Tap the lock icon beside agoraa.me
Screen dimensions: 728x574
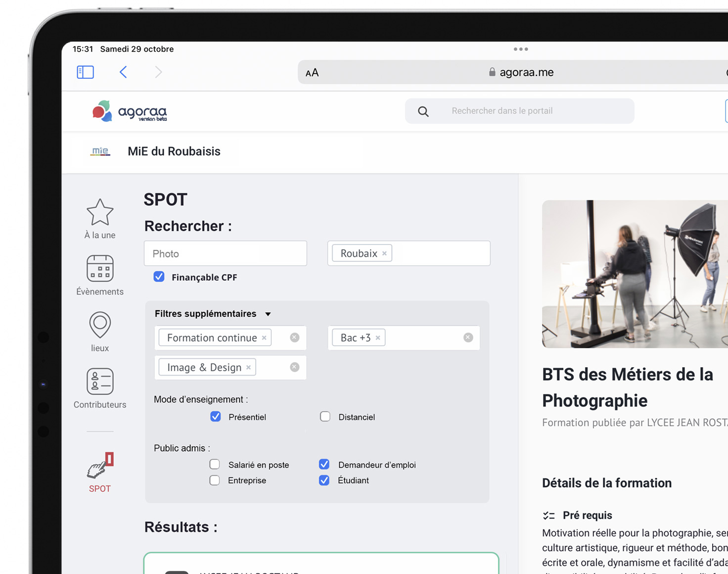[492, 72]
